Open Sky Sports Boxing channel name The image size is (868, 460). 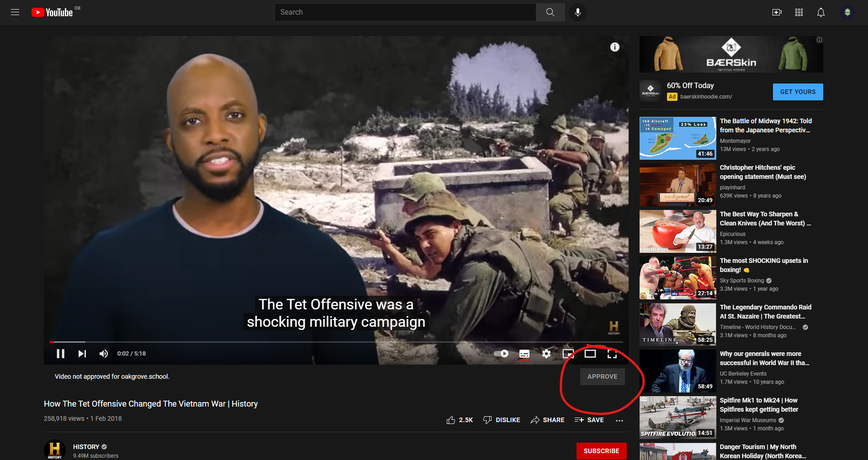tap(742, 281)
